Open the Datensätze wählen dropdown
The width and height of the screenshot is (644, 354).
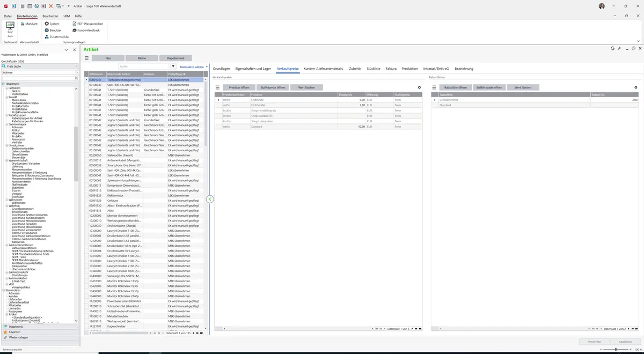click(x=193, y=67)
